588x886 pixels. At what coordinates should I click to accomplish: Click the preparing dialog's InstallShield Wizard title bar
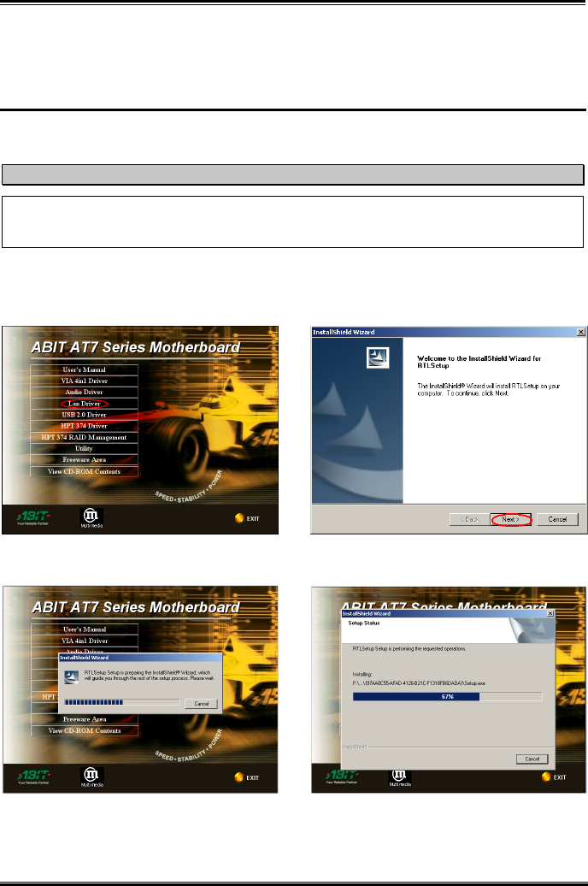click(141, 658)
